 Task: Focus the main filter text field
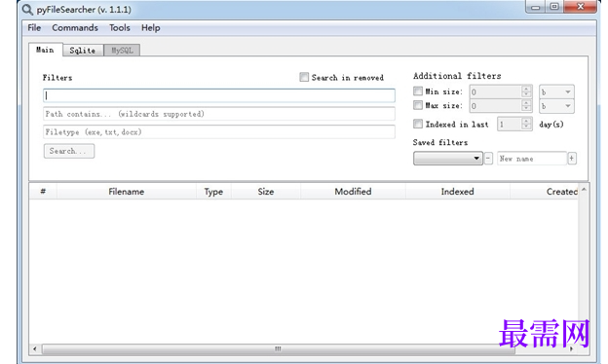point(219,95)
